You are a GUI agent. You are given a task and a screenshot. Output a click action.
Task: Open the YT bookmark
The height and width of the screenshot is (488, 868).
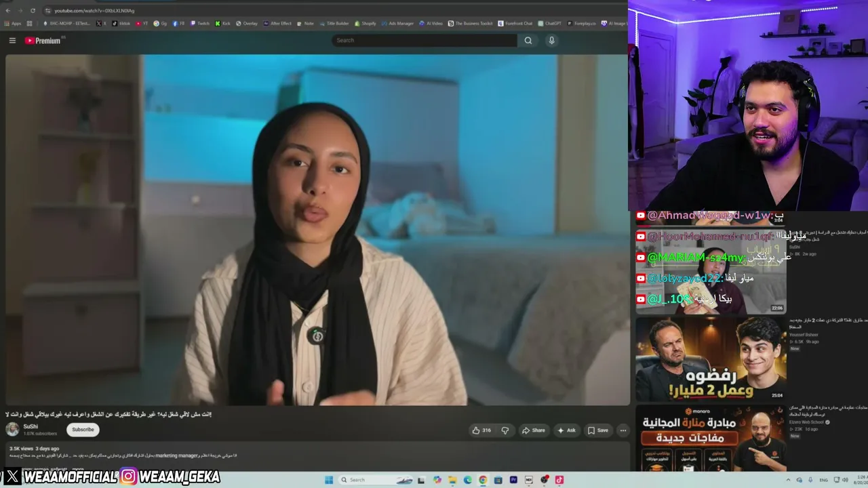coord(142,24)
